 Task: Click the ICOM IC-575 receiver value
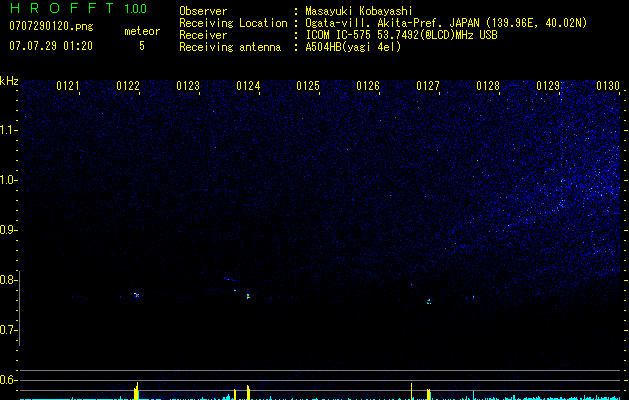[x=401, y=35]
